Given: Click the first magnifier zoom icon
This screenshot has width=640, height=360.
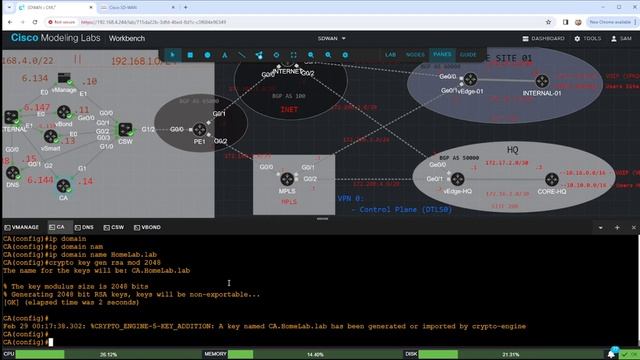Looking at the screenshot, I should [311, 55].
